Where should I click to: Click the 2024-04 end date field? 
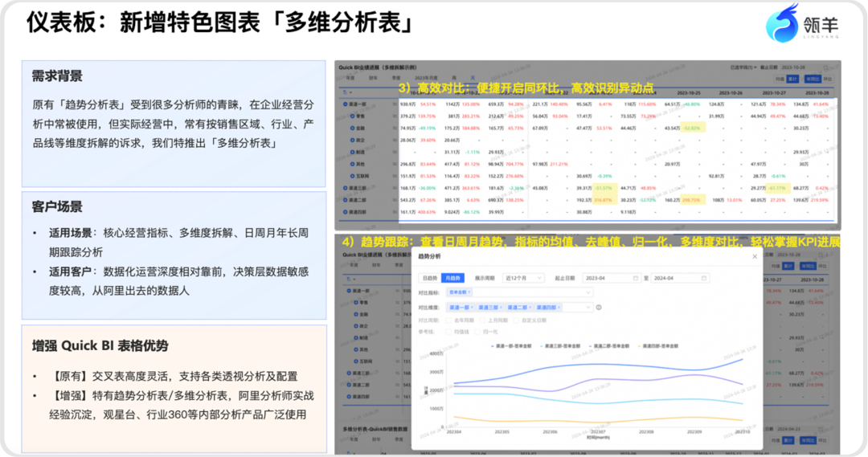[x=680, y=278]
